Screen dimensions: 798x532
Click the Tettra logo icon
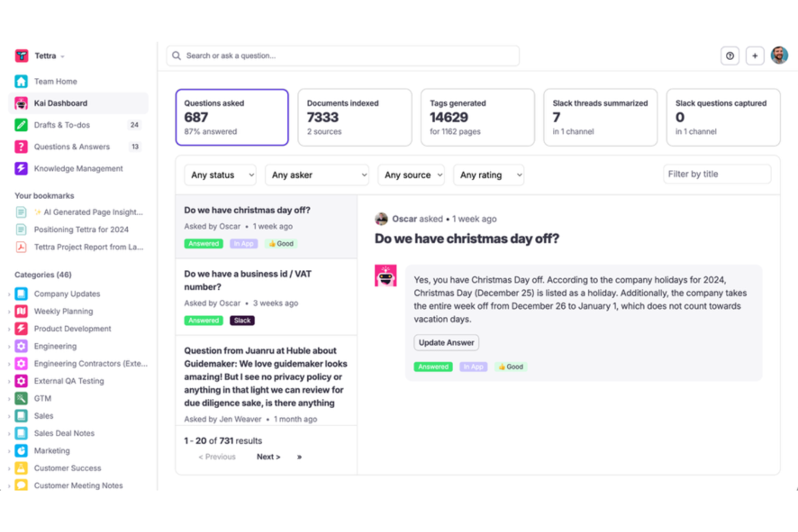point(20,56)
